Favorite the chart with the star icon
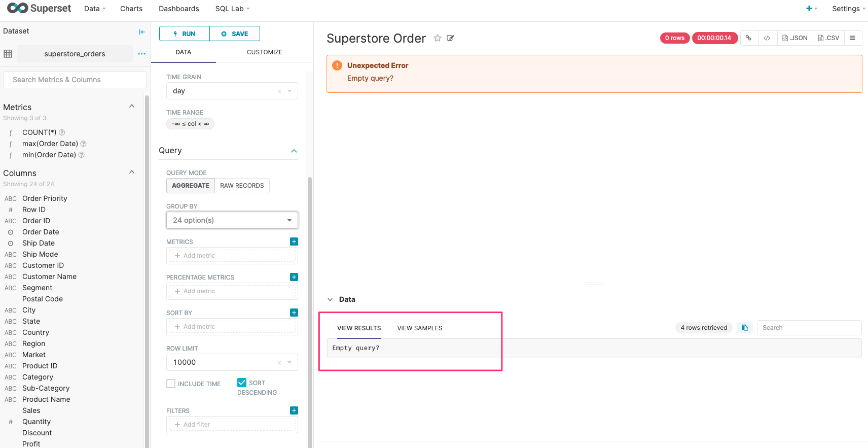The width and height of the screenshot is (868, 448). point(437,38)
